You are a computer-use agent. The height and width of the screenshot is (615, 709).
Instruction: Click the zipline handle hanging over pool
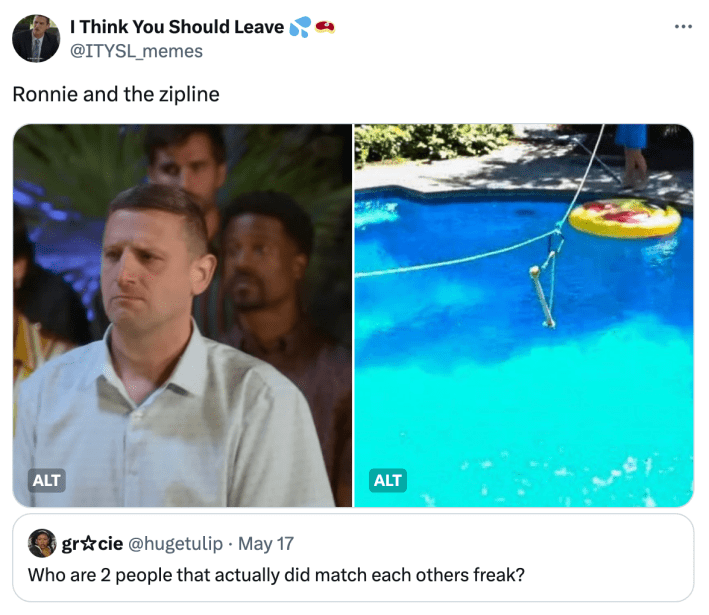(543, 296)
